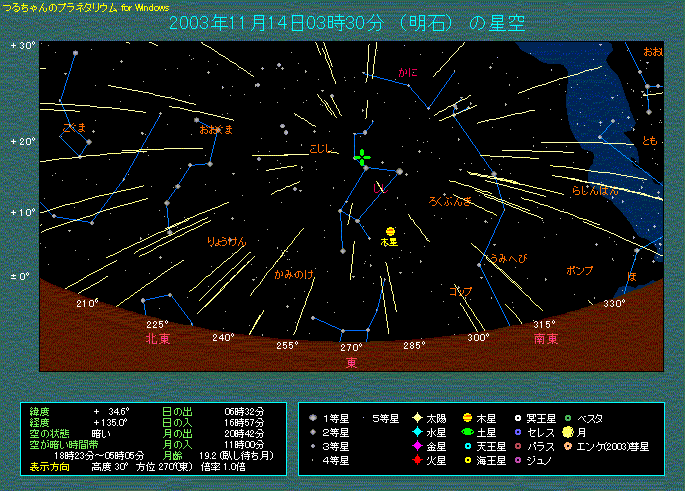Click the green radiant cross marker
This screenshot has width=685, height=491.
click(x=361, y=157)
